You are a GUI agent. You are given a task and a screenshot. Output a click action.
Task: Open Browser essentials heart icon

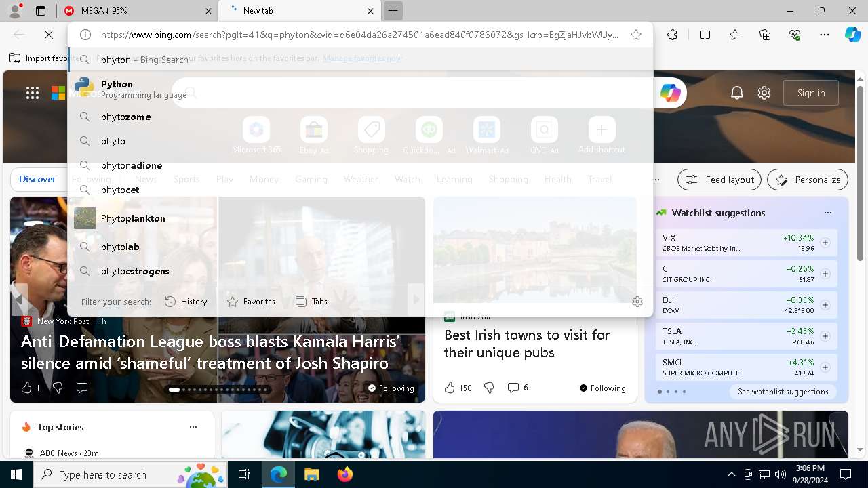[795, 35]
